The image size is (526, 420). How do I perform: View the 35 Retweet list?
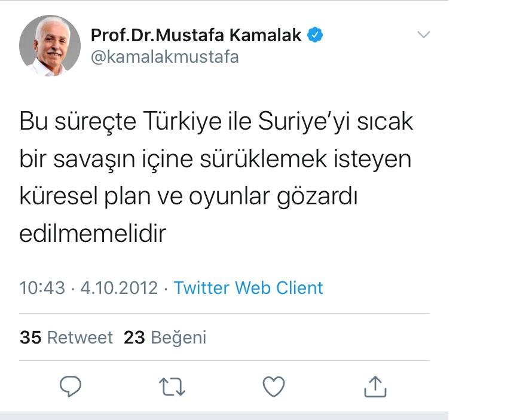[x=66, y=338]
